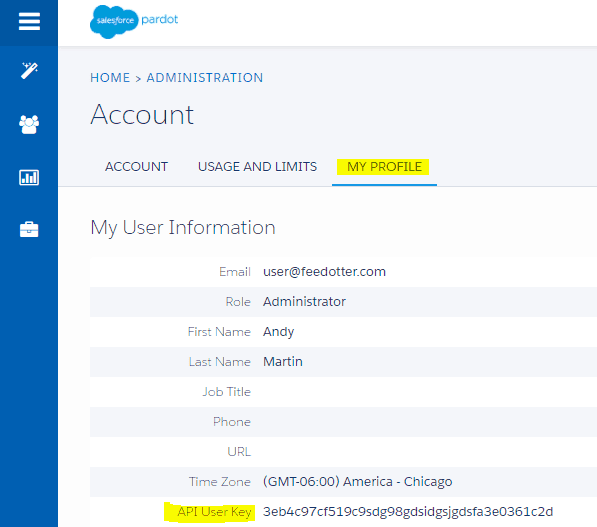Click the Pardot wordmark in header
Viewport: 597px width, 527px height.
pos(160,19)
